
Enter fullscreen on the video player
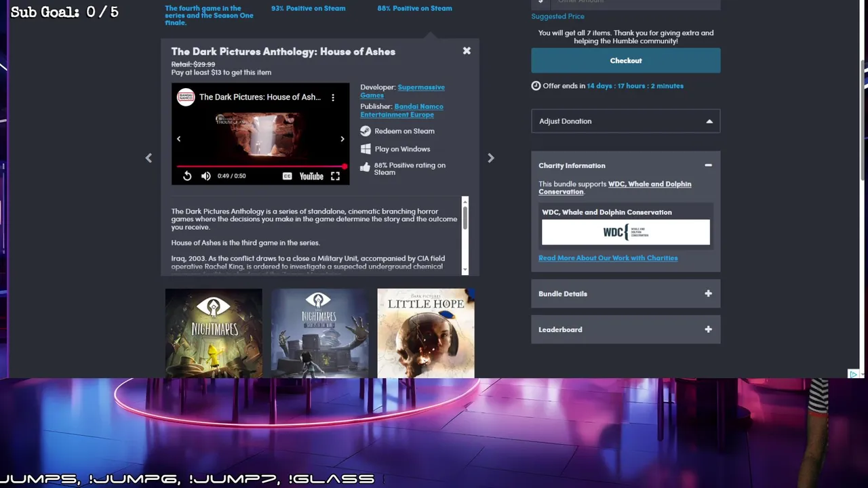tap(335, 176)
